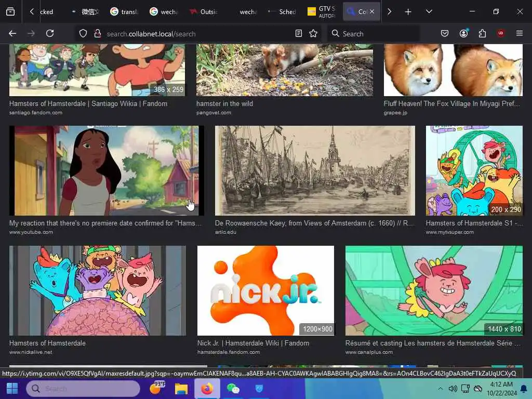
Task: Click the santiago.fandom.com source text
Action: click(36, 113)
